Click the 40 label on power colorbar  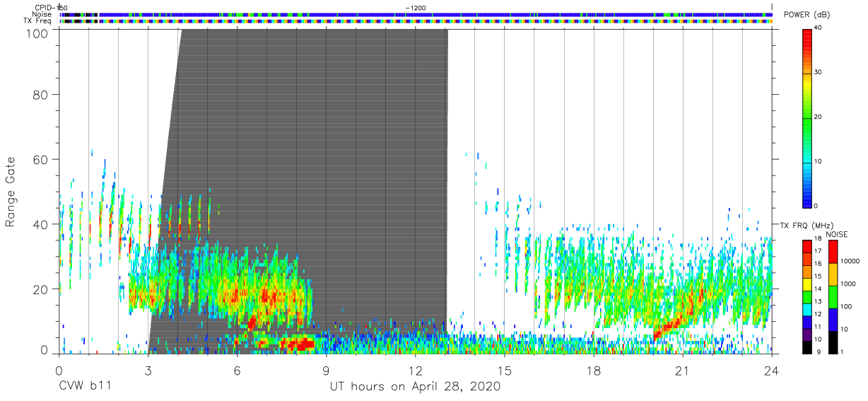[x=817, y=28]
